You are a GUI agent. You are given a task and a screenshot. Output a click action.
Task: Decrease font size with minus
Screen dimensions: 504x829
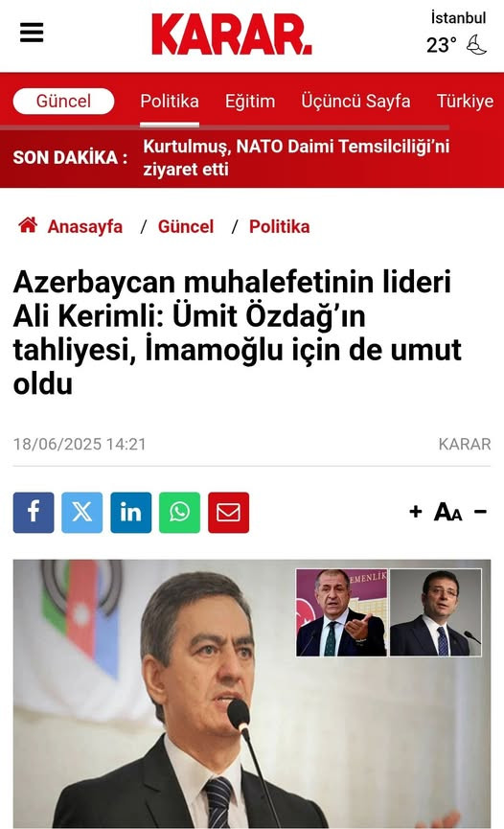tap(480, 511)
